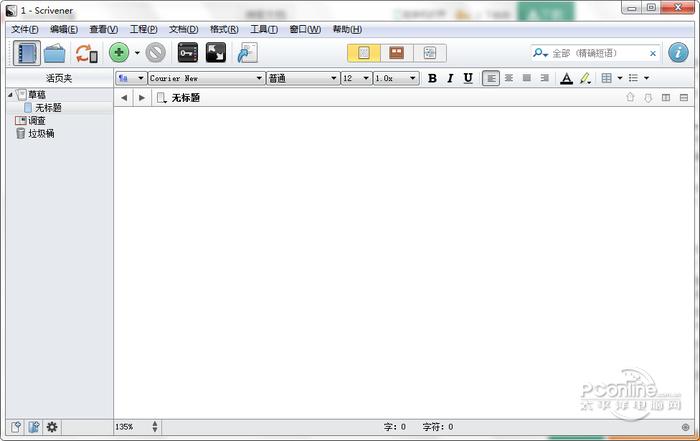Go back in document history
Viewport: 700px width, 441px height.
click(x=124, y=98)
